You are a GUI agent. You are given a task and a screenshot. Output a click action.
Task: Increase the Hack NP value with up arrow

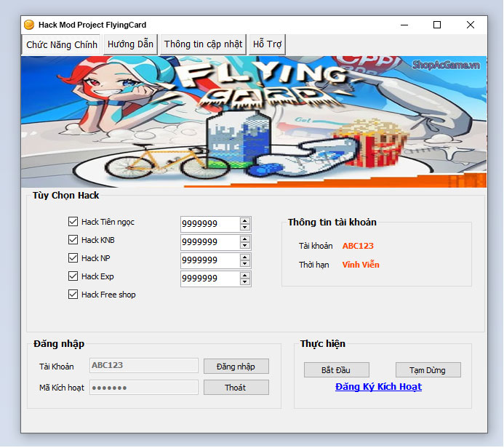pyautogui.click(x=245, y=257)
